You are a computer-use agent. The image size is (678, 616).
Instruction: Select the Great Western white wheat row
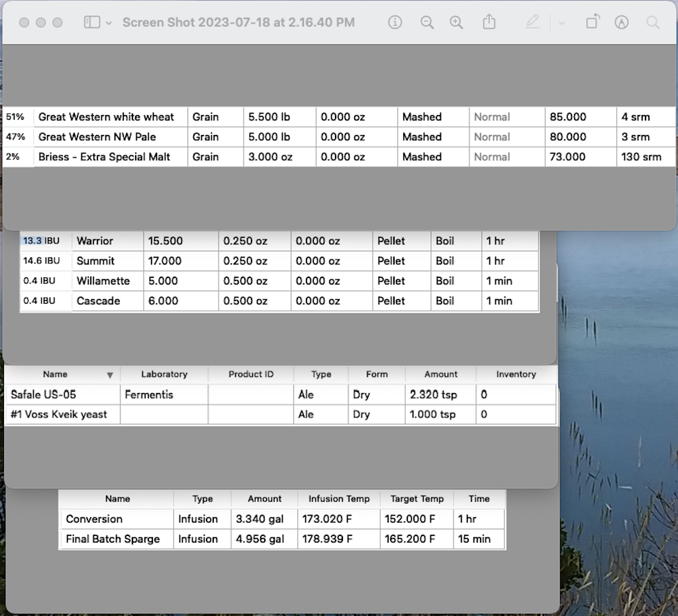[x=106, y=117]
